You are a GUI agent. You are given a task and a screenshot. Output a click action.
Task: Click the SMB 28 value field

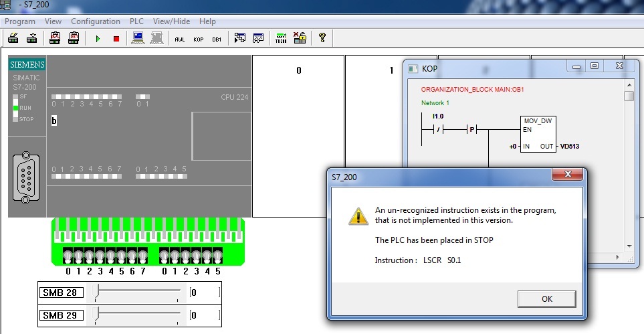point(205,293)
